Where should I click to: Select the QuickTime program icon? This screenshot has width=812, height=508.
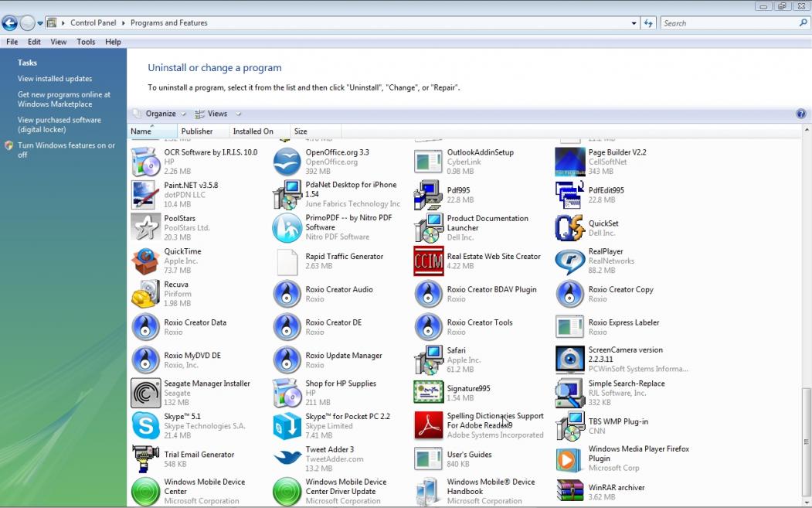pos(145,261)
